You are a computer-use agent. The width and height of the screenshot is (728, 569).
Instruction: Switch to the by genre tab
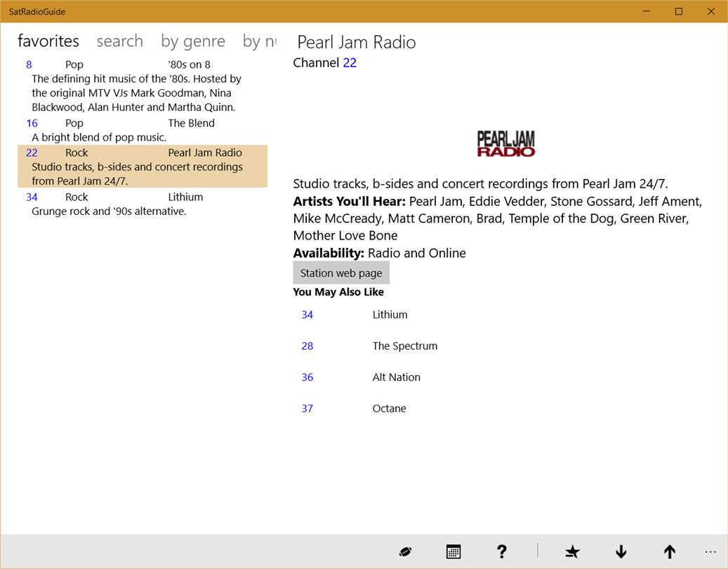[x=193, y=41]
